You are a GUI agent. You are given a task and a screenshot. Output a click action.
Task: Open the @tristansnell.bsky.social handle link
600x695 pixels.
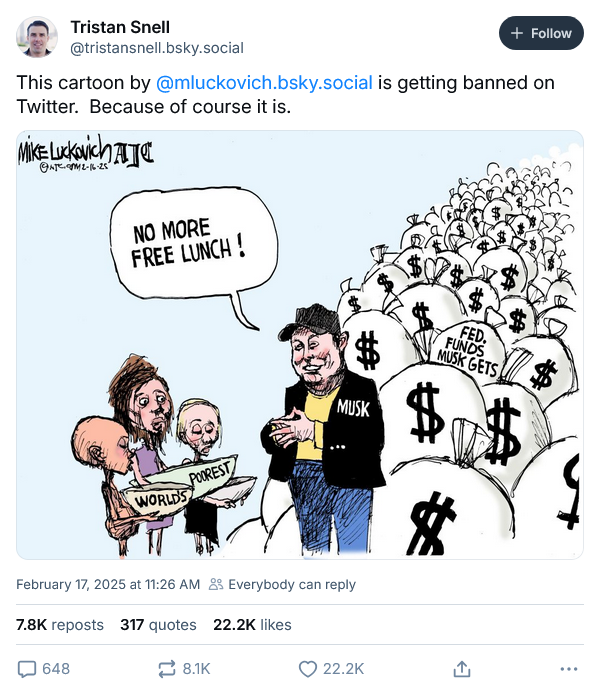[x=157, y=48]
